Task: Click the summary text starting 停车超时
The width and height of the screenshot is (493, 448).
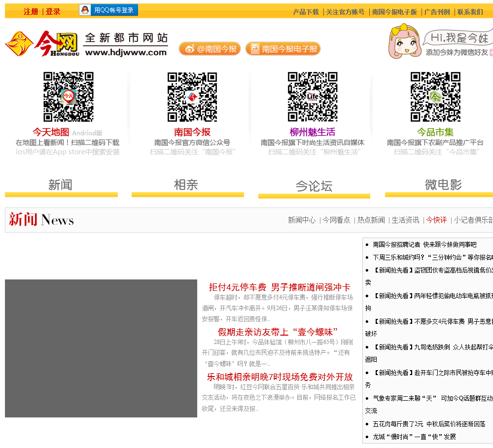Action: point(277,308)
